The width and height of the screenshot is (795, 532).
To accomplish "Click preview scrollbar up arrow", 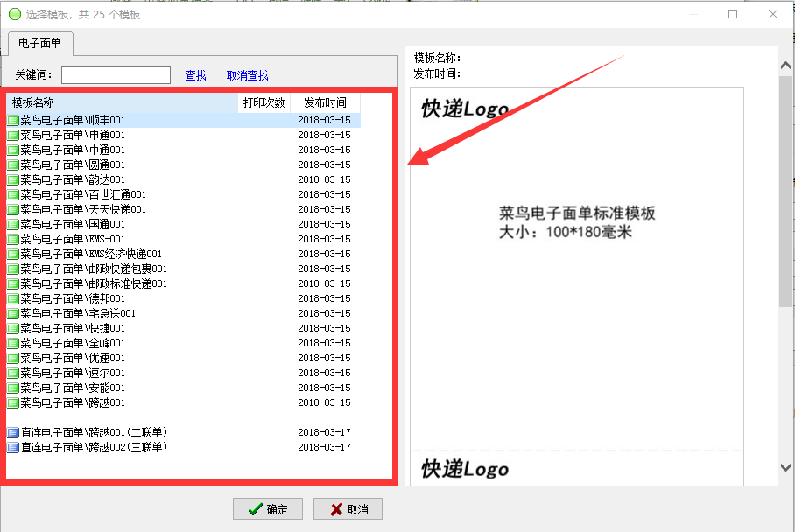I will tap(786, 65).
